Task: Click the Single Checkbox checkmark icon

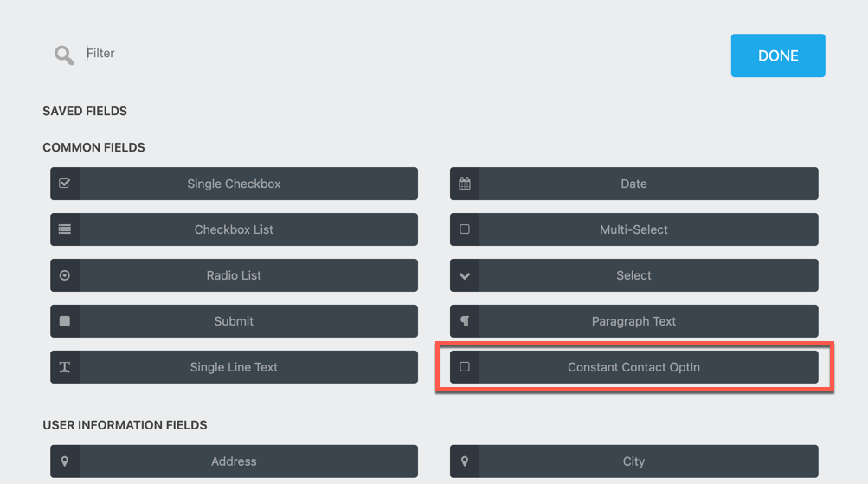Action: tap(65, 184)
